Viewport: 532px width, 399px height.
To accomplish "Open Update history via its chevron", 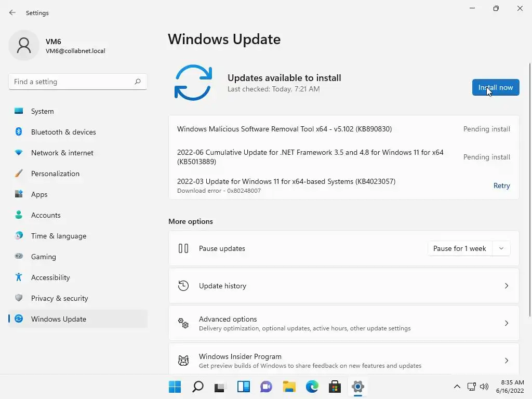I will click(506, 286).
